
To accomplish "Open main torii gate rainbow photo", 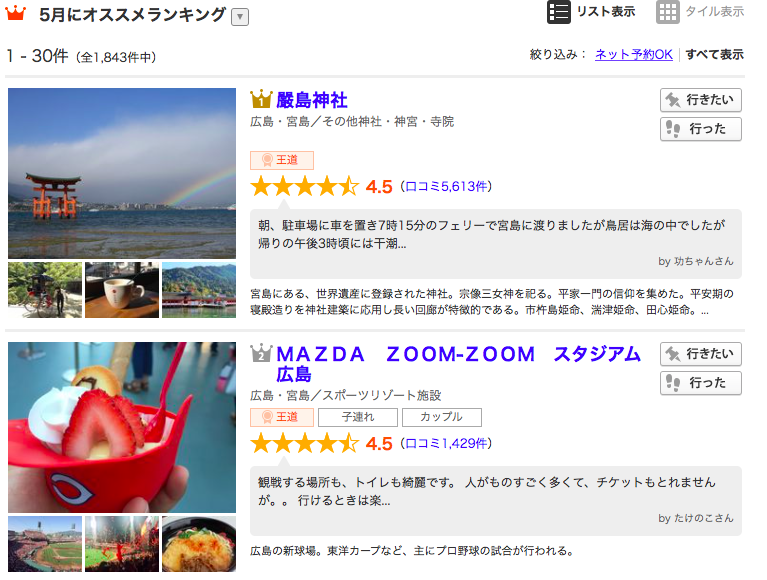I will click(x=122, y=173).
